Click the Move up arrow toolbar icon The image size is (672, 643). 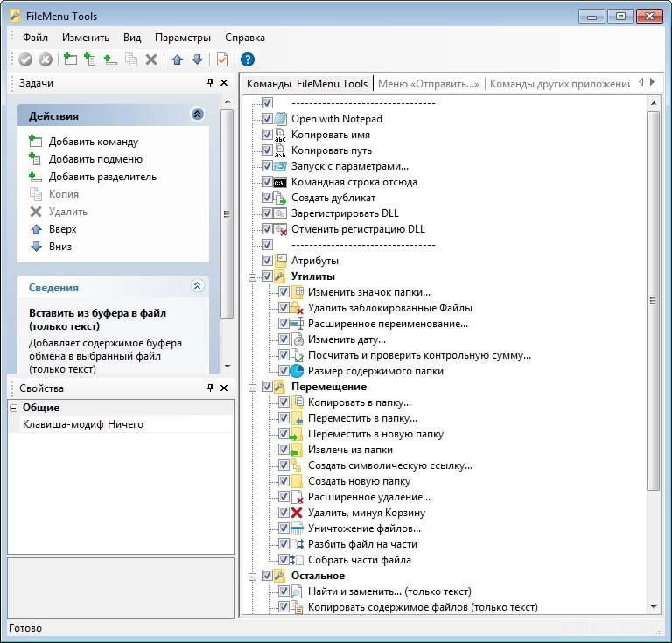click(177, 59)
